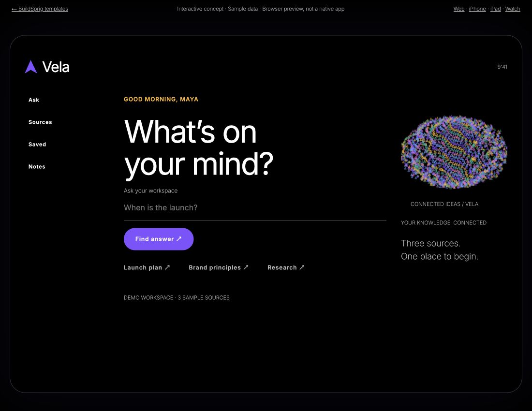The height and width of the screenshot is (411, 532).
Task: Click the 'CONNECTED IDEAS / VELA' caption
Action: click(x=444, y=204)
